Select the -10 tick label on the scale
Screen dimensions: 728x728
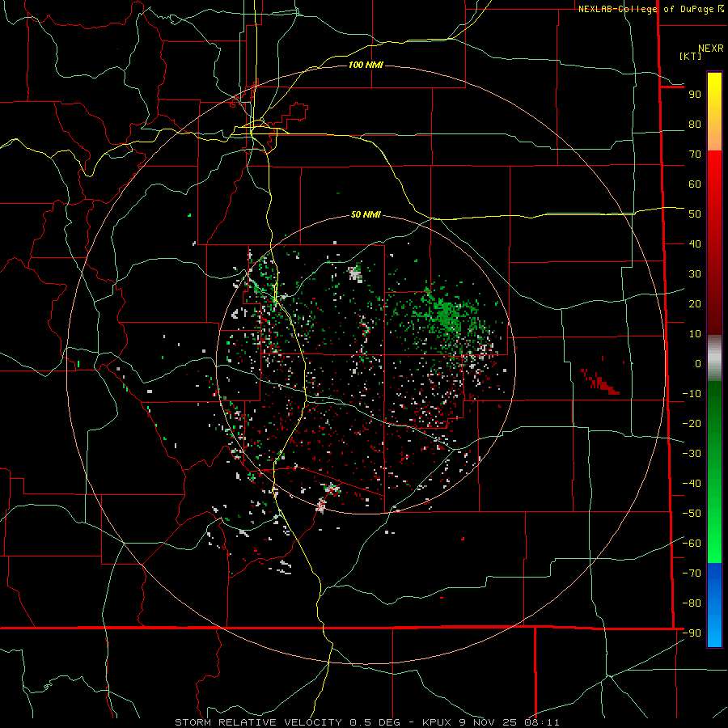tap(692, 394)
